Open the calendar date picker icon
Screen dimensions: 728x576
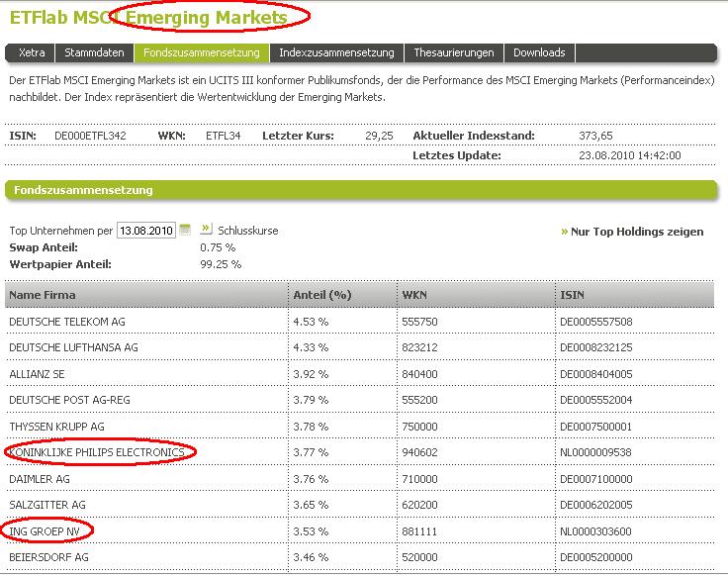pyautogui.click(x=185, y=230)
